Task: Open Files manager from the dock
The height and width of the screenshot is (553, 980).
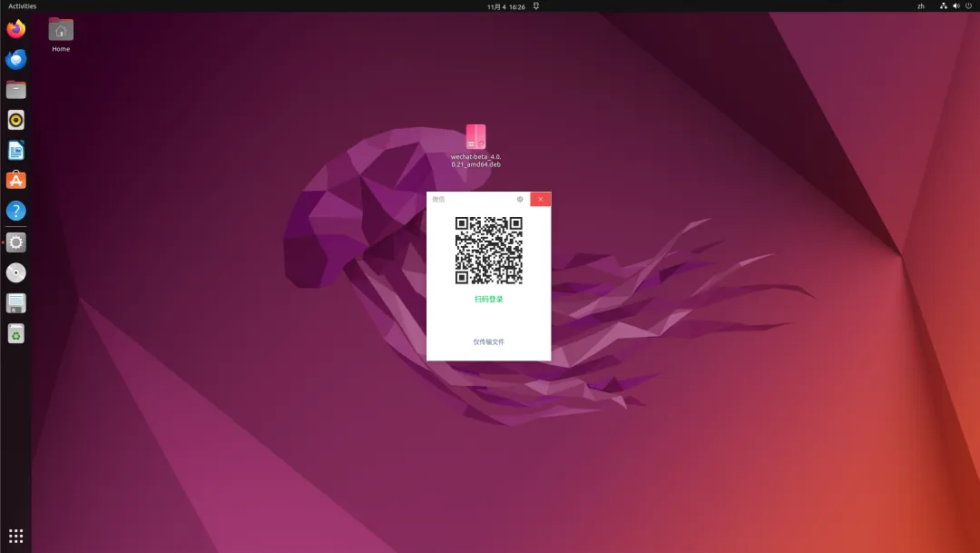Action: click(16, 90)
